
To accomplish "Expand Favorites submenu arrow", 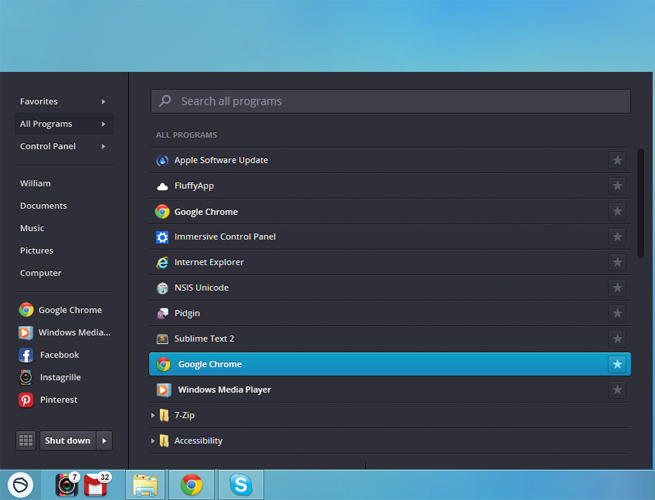I will click(x=103, y=102).
